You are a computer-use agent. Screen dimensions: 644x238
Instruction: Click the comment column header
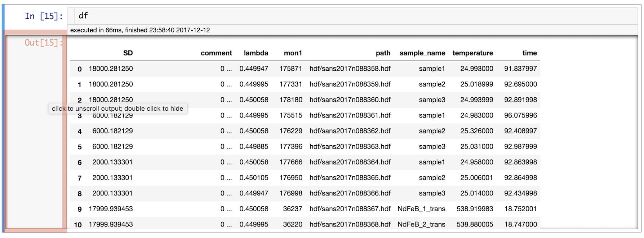(x=216, y=53)
